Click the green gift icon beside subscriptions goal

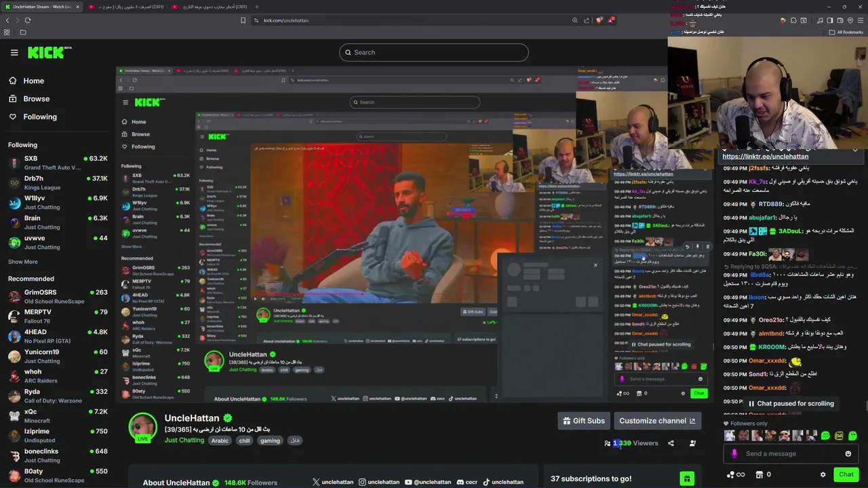[x=687, y=479]
